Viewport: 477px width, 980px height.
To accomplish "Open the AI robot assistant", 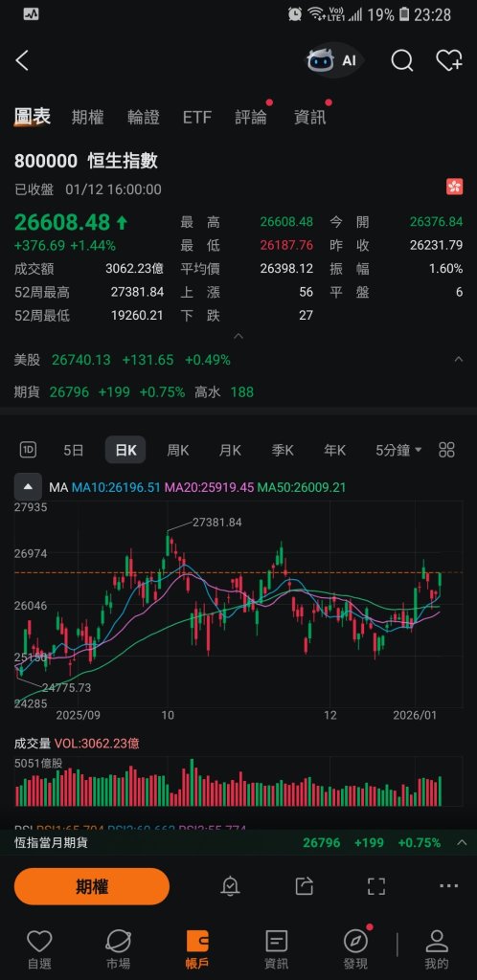I will click(x=333, y=60).
